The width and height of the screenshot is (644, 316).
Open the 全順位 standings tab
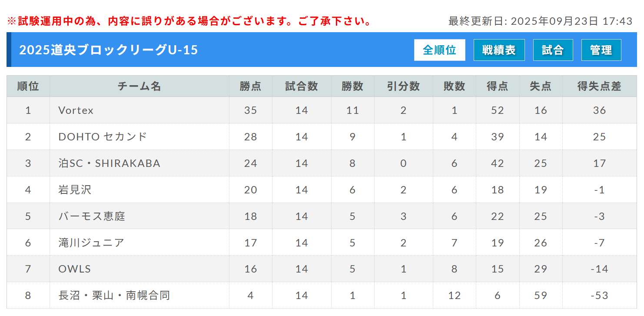click(439, 50)
